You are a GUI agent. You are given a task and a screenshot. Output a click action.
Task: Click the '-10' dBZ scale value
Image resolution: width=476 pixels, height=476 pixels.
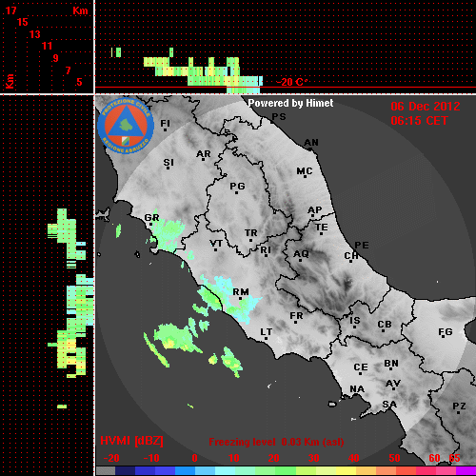pyautogui.click(x=151, y=458)
